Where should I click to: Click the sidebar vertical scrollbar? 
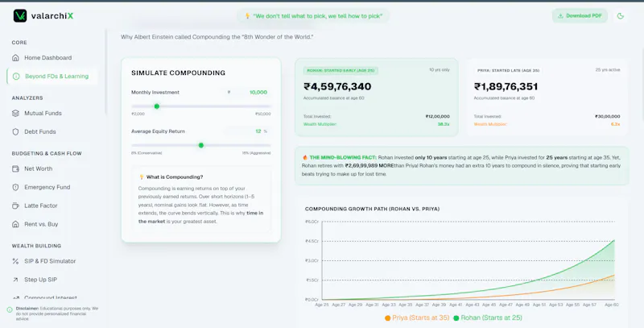click(105, 72)
